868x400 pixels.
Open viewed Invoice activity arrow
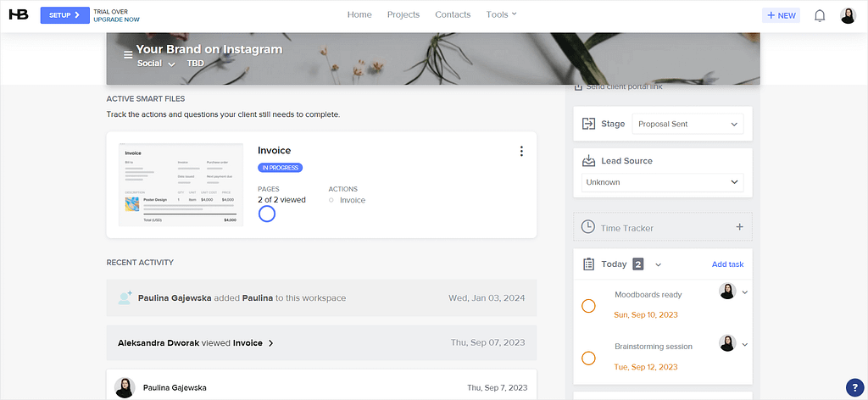tap(270, 343)
